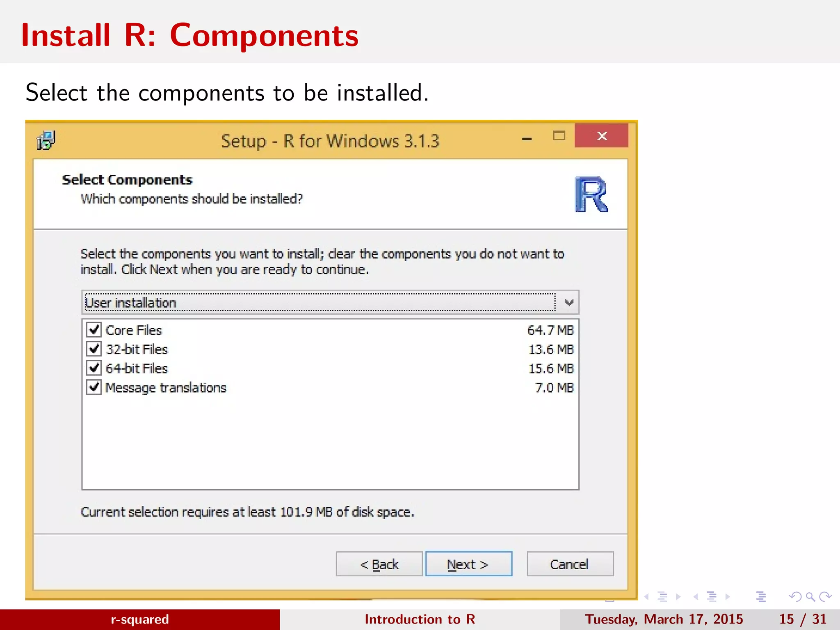Minimize the R setup window
The height and width of the screenshot is (630, 840).
(527, 139)
